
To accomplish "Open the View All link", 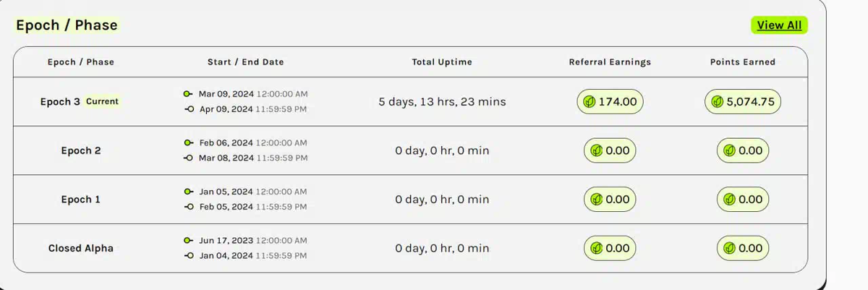I will (x=779, y=25).
